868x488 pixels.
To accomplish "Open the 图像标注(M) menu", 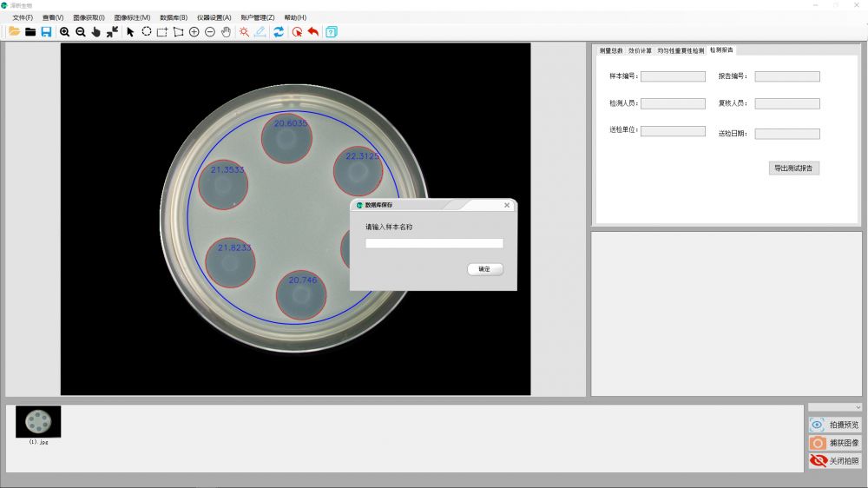I will [x=132, y=17].
